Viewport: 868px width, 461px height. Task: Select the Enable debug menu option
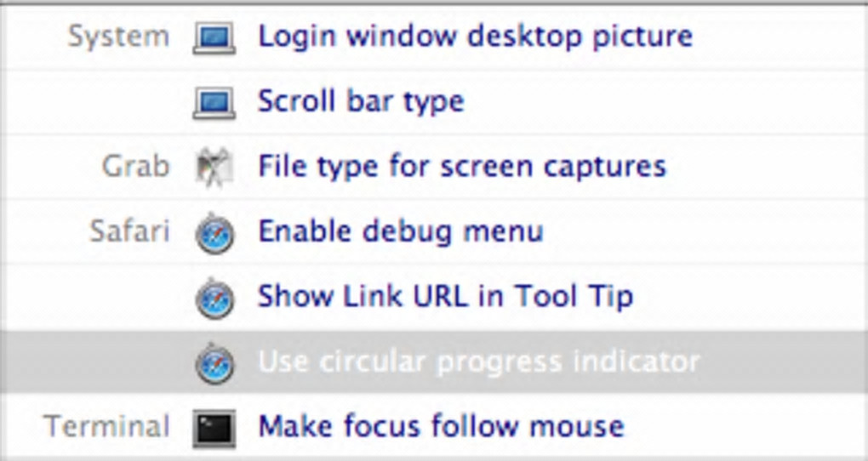[400, 231]
